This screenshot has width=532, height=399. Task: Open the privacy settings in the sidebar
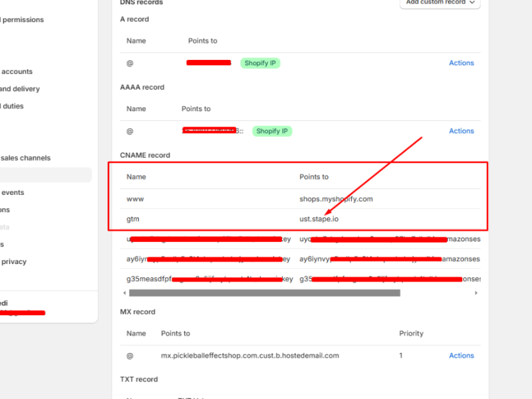pos(13,261)
